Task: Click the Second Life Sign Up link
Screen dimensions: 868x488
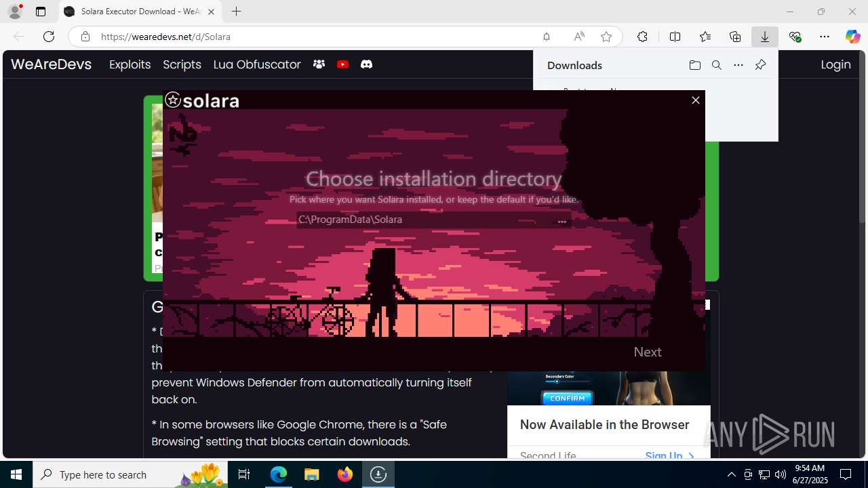Action: (669, 455)
